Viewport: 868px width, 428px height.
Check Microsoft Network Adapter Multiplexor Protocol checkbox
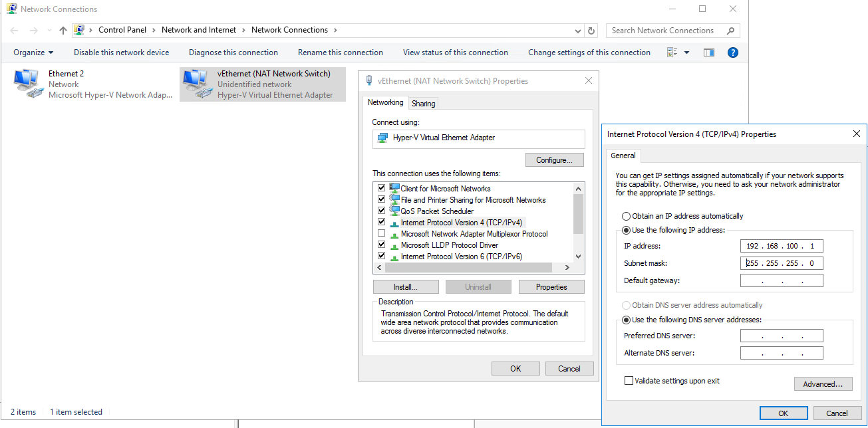381,233
